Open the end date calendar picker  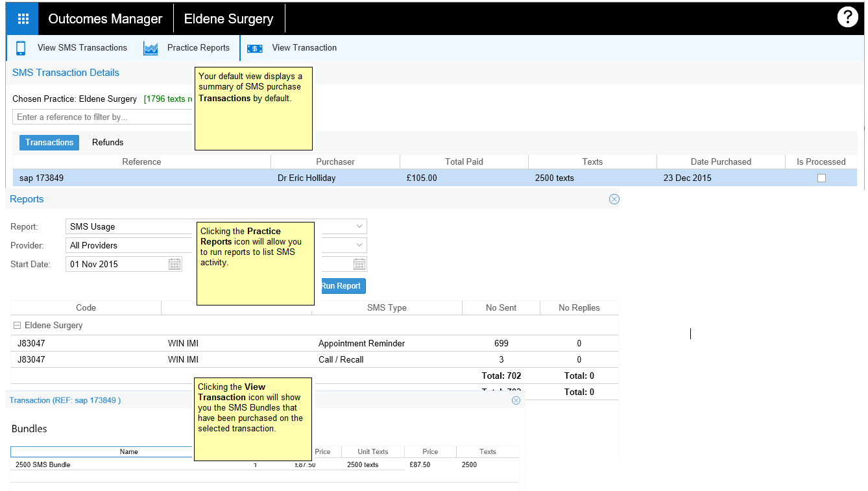[x=359, y=264]
